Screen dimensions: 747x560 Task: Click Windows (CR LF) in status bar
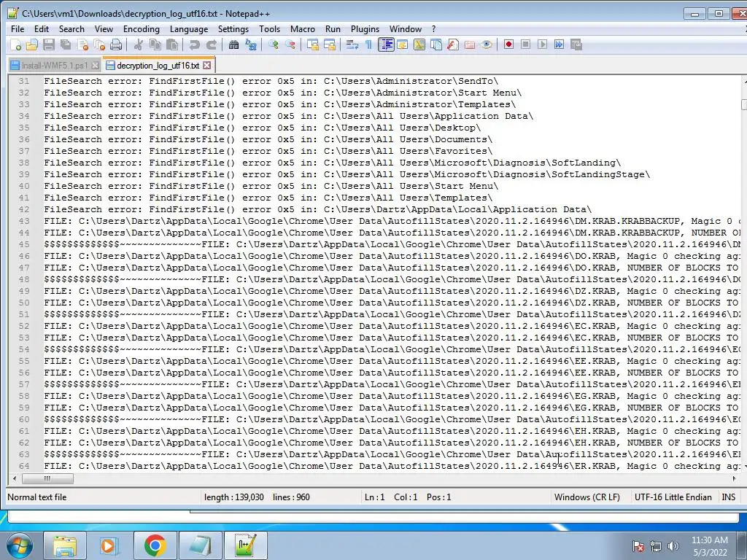click(587, 497)
